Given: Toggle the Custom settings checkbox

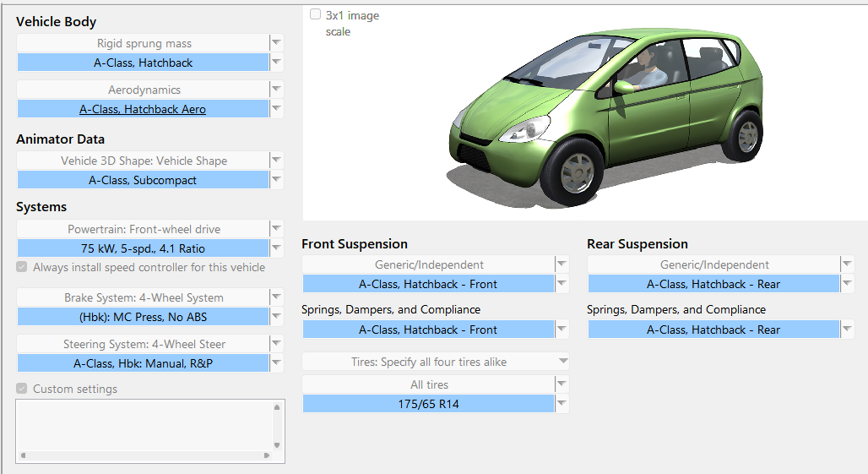Looking at the screenshot, I should (x=22, y=389).
